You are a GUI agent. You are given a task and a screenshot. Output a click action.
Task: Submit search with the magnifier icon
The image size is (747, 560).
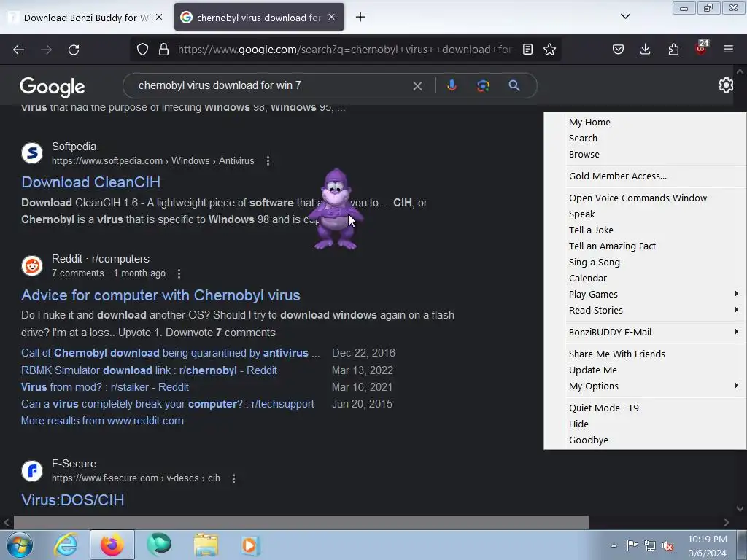[x=514, y=86]
